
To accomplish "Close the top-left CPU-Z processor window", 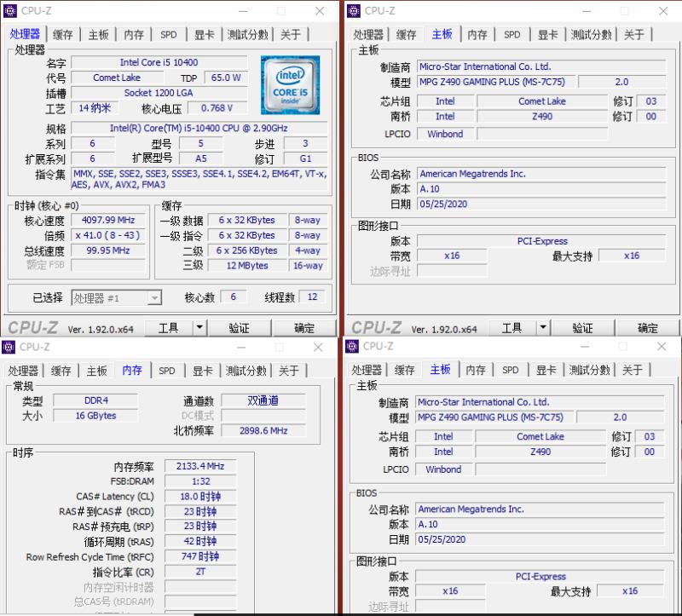I will click(320, 11).
